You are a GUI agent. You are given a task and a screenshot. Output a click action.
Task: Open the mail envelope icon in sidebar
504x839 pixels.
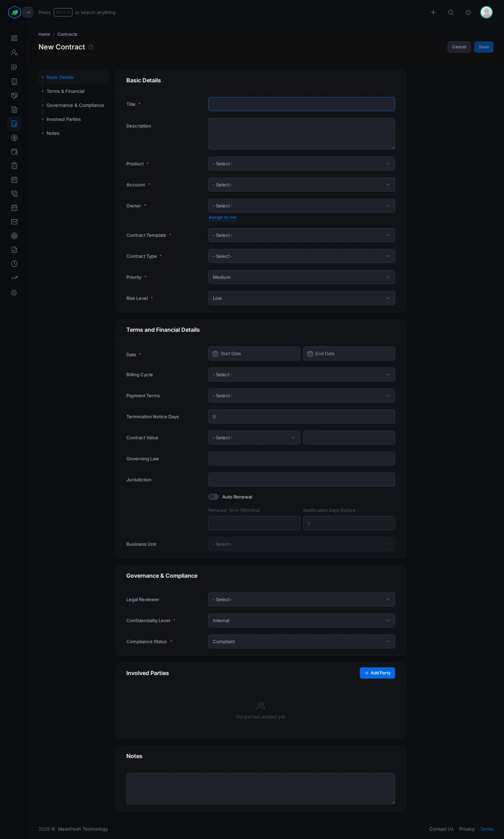[14, 222]
